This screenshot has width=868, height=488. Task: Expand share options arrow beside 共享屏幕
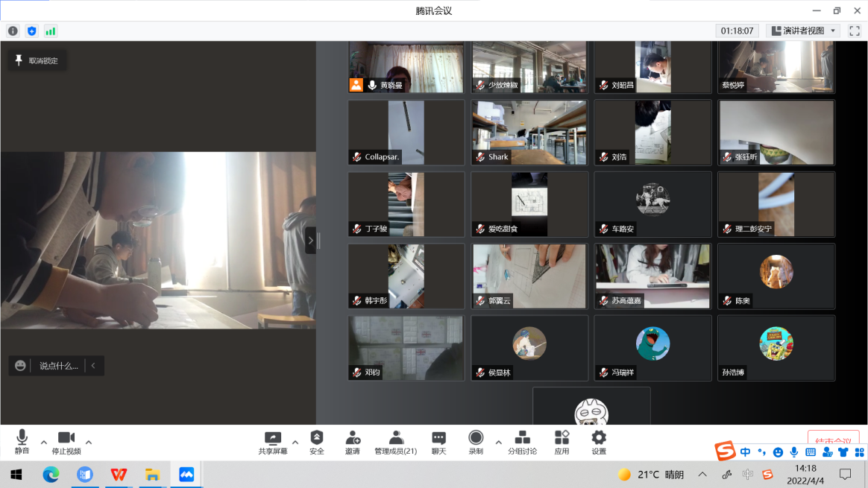[x=295, y=442]
